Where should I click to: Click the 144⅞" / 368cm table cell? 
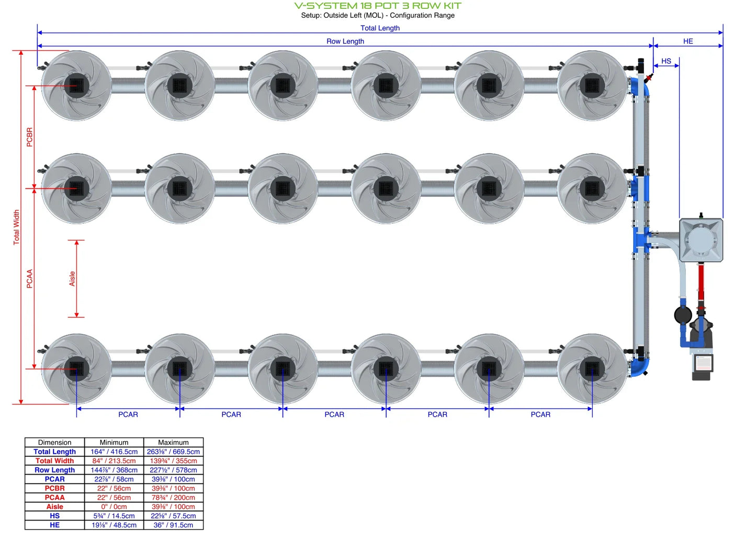click(114, 470)
